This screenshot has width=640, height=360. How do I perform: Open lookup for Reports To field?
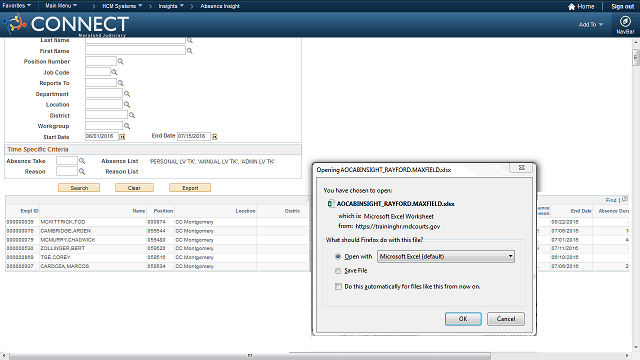121,83
